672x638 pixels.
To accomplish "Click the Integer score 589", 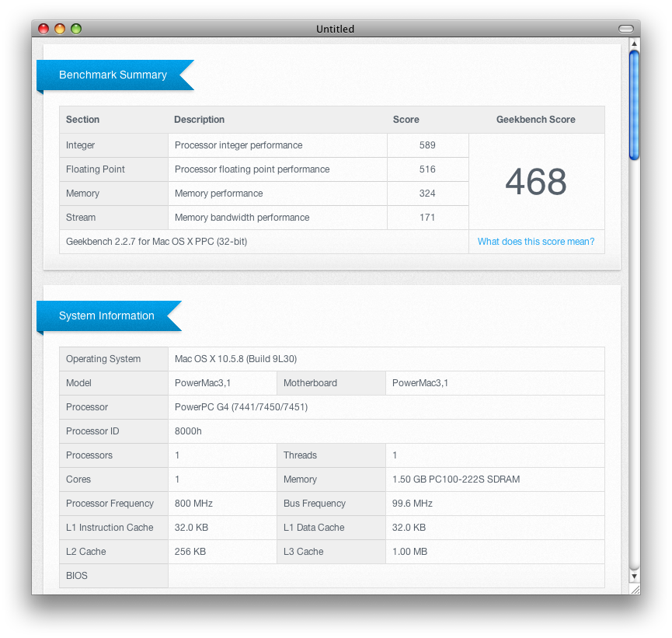I will [x=427, y=145].
